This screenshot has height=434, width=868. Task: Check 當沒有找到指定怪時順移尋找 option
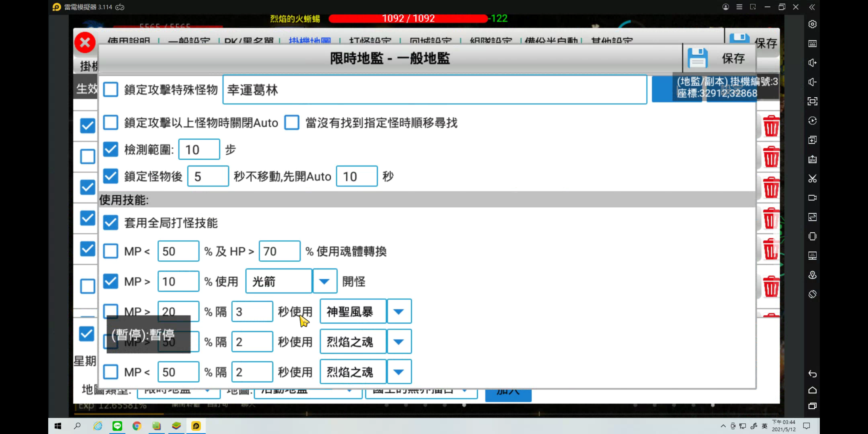tap(292, 123)
